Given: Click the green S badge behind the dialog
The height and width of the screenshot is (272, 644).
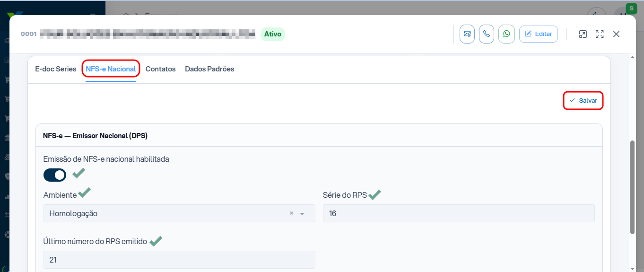Looking at the screenshot, I should coord(631,8).
